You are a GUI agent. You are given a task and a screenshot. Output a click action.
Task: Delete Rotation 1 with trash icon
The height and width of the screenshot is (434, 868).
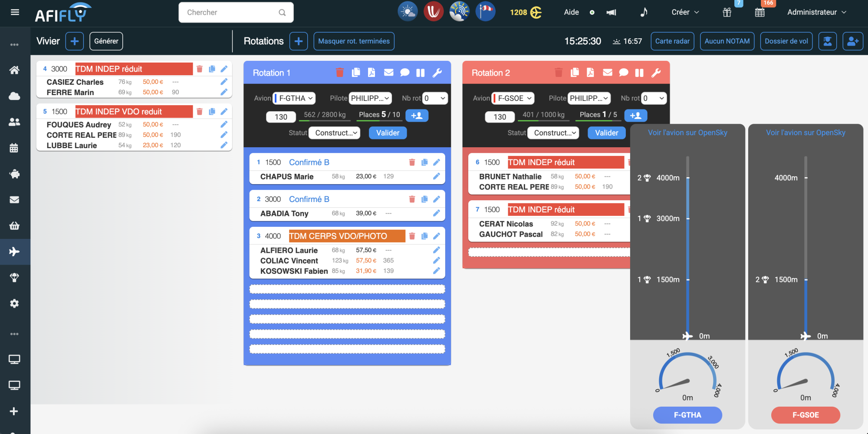tap(340, 73)
